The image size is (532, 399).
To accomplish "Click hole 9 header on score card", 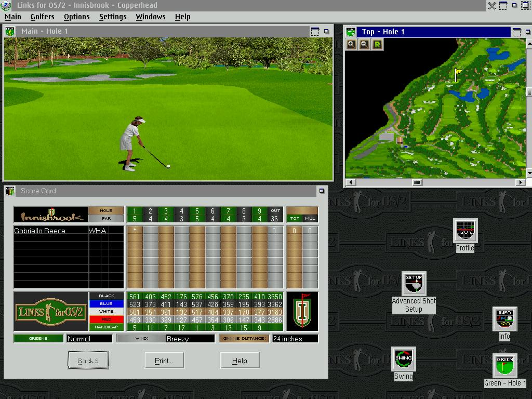I will pos(259,211).
